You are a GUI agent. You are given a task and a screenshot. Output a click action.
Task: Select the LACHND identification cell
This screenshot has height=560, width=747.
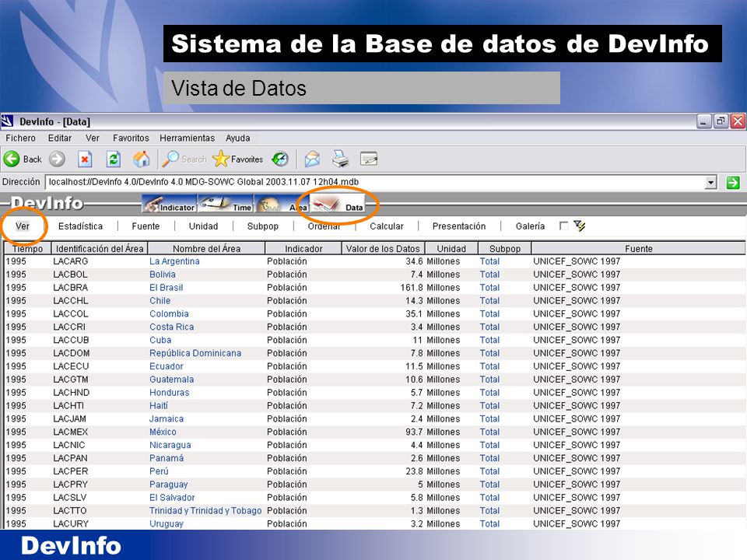(x=71, y=393)
